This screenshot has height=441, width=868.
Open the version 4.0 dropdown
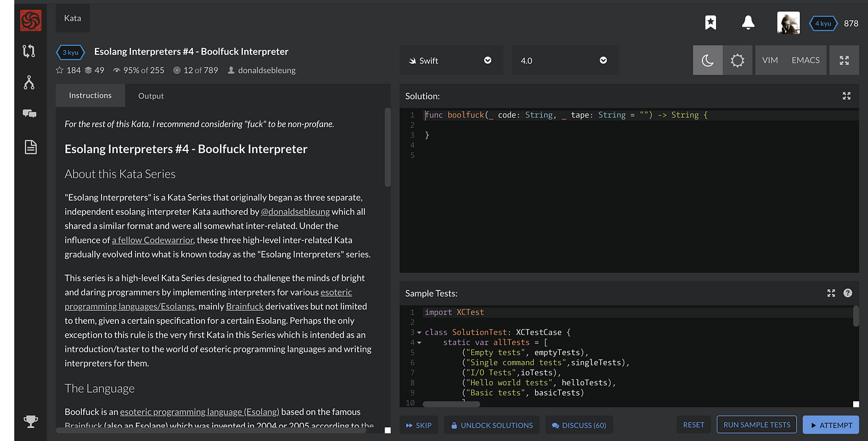(564, 60)
